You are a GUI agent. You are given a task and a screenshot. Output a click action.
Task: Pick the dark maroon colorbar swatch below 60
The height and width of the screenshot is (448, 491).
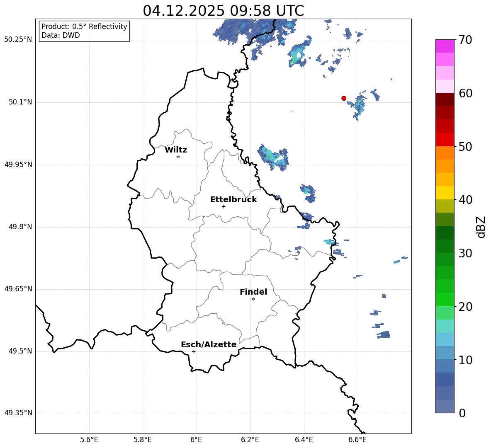tap(445, 100)
